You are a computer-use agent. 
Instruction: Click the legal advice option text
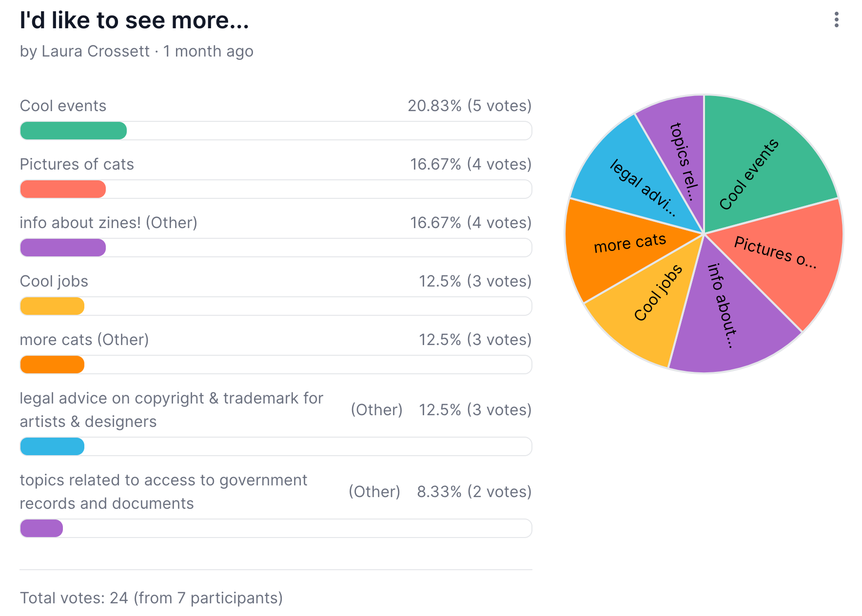tap(171, 409)
